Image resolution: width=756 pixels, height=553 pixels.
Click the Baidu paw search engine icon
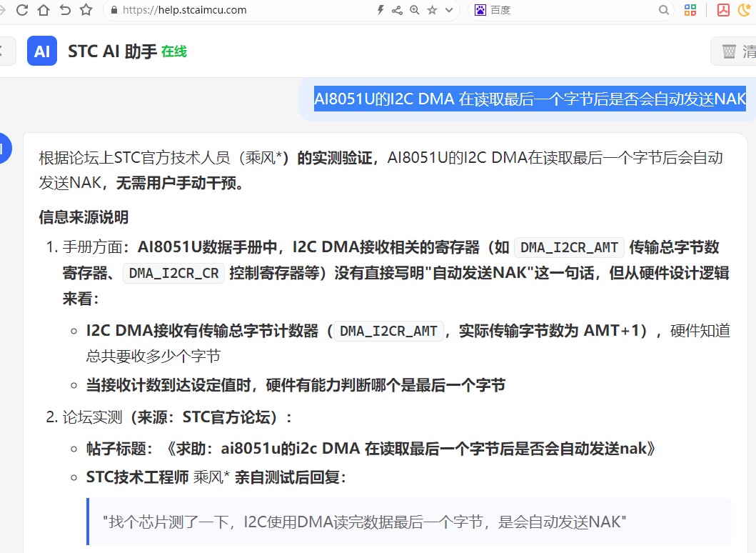[x=480, y=10]
